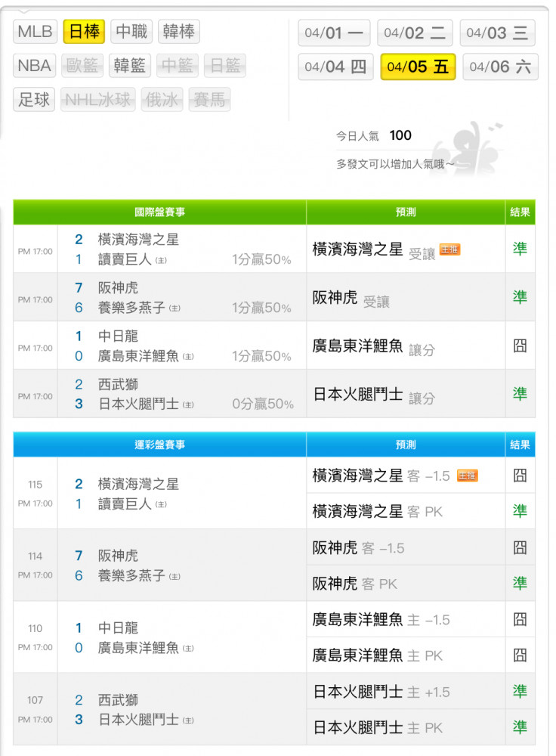Click the 多發文可以增加人氣哦 message
The width and height of the screenshot is (556, 756).
coord(395,164)
